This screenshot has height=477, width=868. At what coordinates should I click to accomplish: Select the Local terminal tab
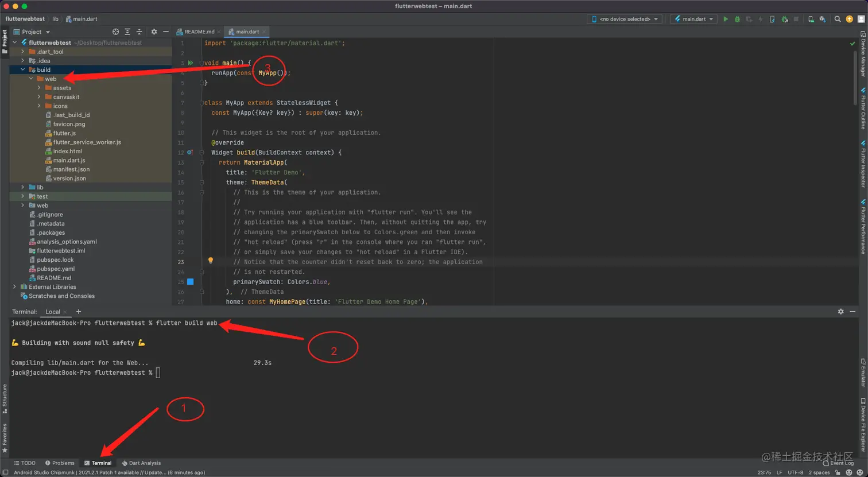pos(53,312)
